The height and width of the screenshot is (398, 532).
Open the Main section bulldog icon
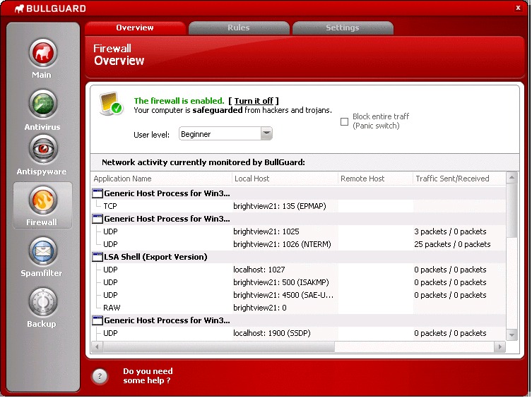43,53
